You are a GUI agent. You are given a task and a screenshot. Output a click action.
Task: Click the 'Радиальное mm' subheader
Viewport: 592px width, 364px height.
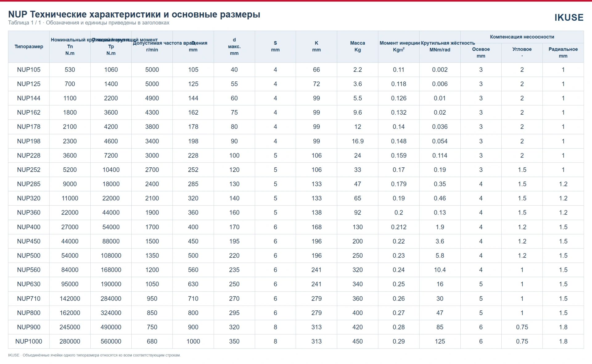563,53
